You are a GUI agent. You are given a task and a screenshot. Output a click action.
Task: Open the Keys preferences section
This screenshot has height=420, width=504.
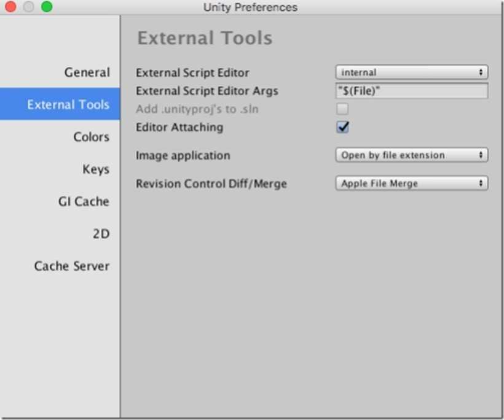click(96, 169)
